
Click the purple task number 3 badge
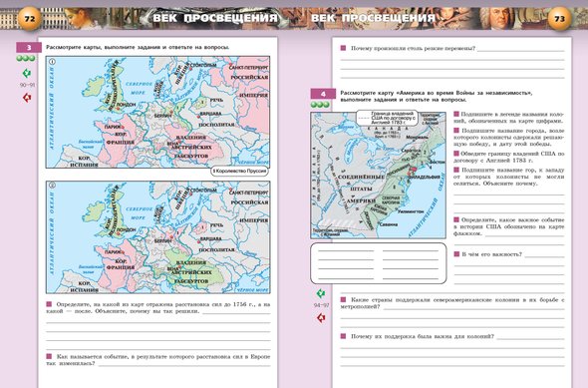tap(29, 47)
